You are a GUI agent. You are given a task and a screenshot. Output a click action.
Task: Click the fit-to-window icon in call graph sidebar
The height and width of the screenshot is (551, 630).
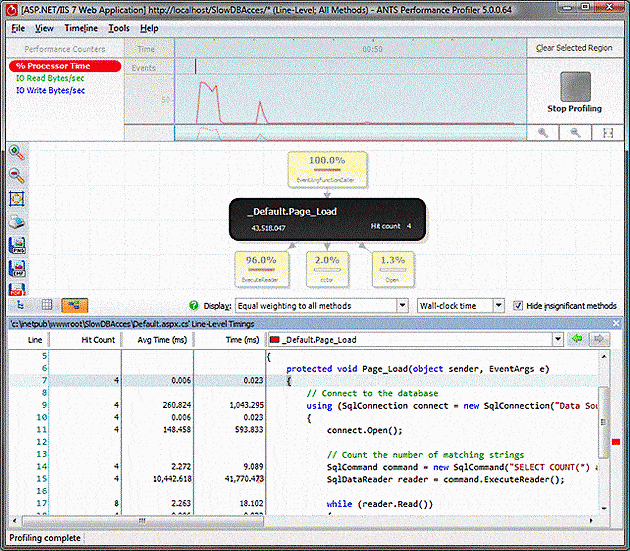[16, 199]
